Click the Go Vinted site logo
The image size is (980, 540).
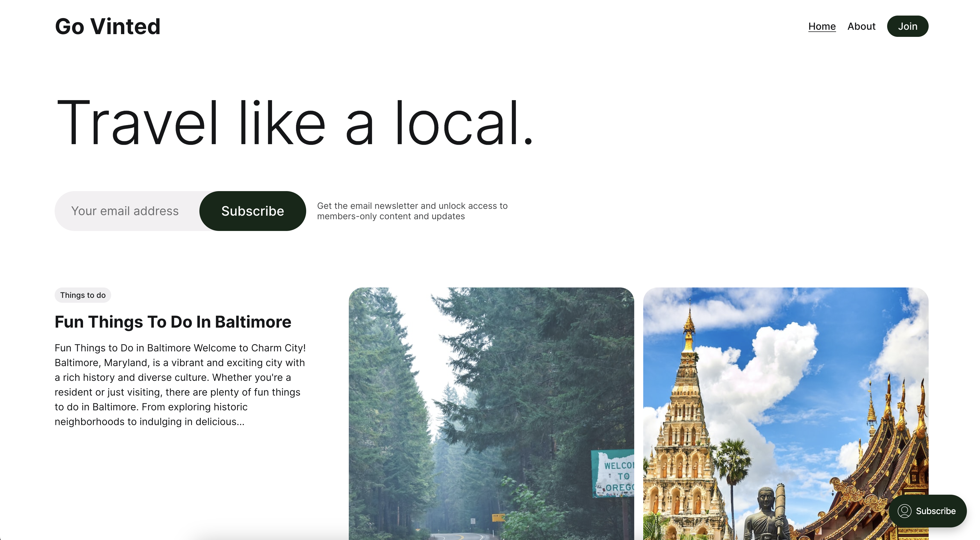click(108, 26)
